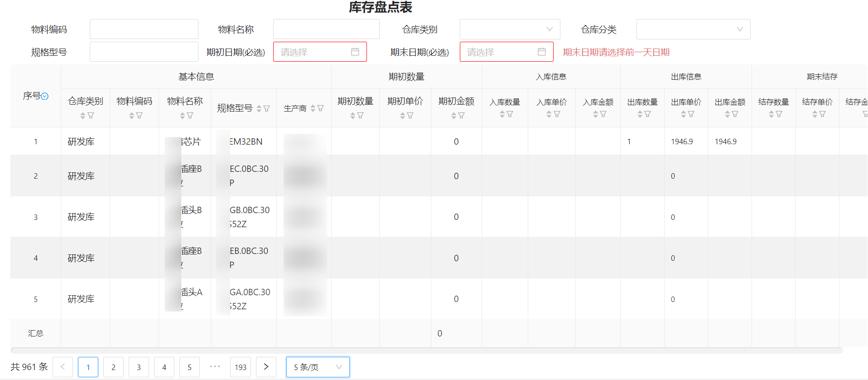The height and width of the screenshot is (380, 868).
Task: Filter the 仓库类别 column
Action: pos(91,116)
